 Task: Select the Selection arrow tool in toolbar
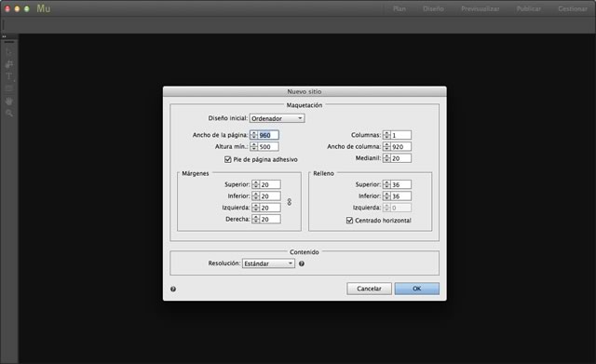point(8,52)
